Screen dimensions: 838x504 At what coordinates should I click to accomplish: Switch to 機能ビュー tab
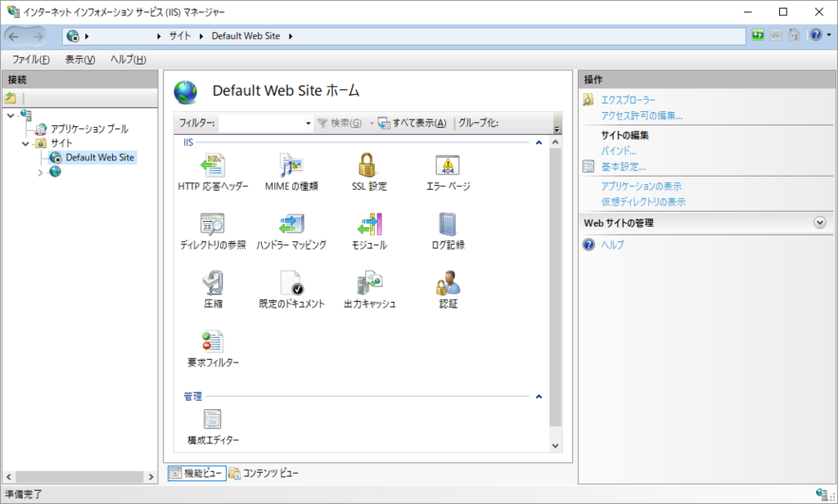click(196, 473)
